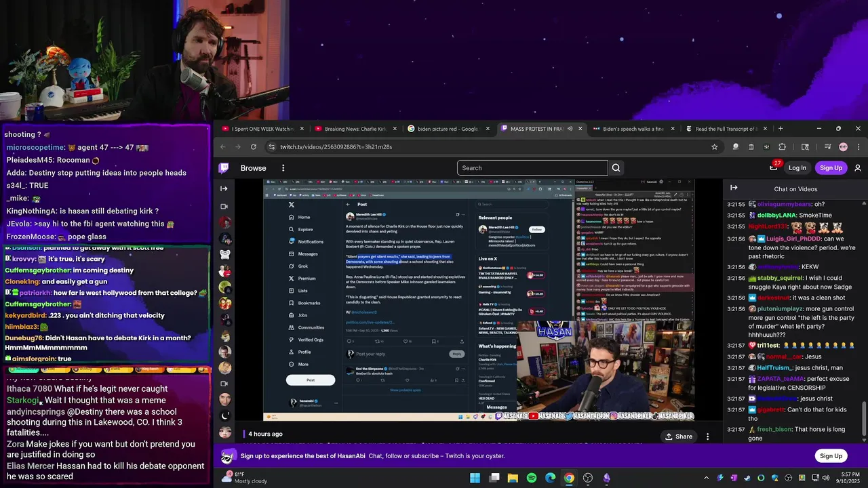
Task: Expand the system tray hidden icons chevron
Action: pos(706,478)
